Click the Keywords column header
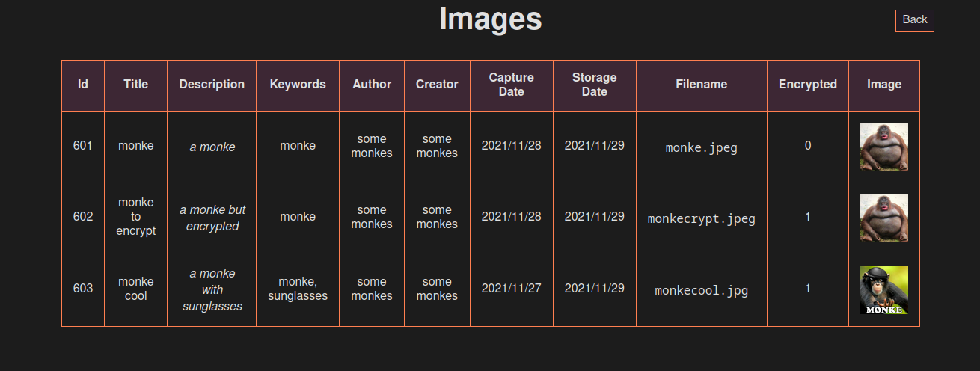The image size is (980, 371). tap(298, 85)
